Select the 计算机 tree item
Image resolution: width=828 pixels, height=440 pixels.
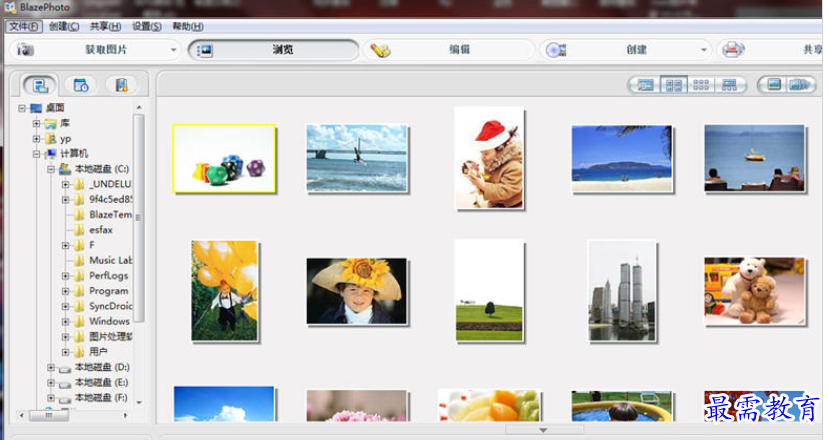click(73, 154)
